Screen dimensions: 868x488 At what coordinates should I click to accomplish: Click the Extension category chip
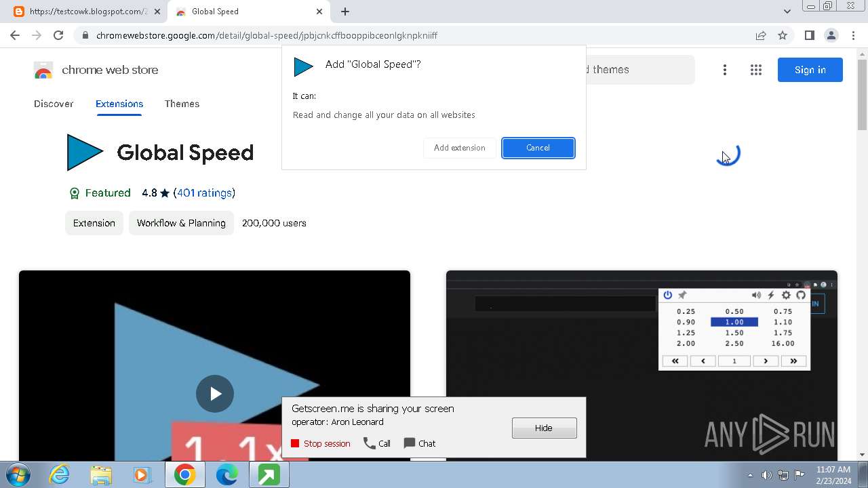[94, 223]
